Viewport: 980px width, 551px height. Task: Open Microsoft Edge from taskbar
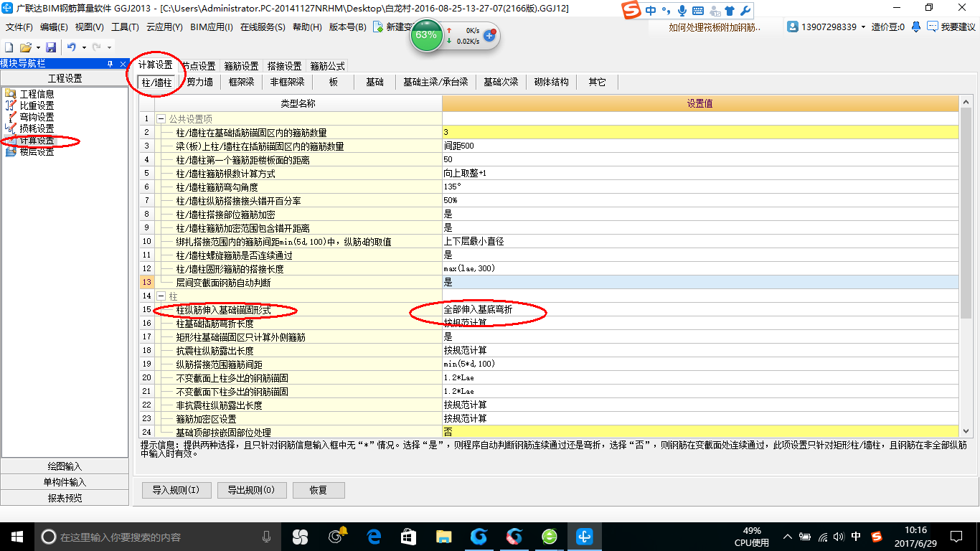374,536
